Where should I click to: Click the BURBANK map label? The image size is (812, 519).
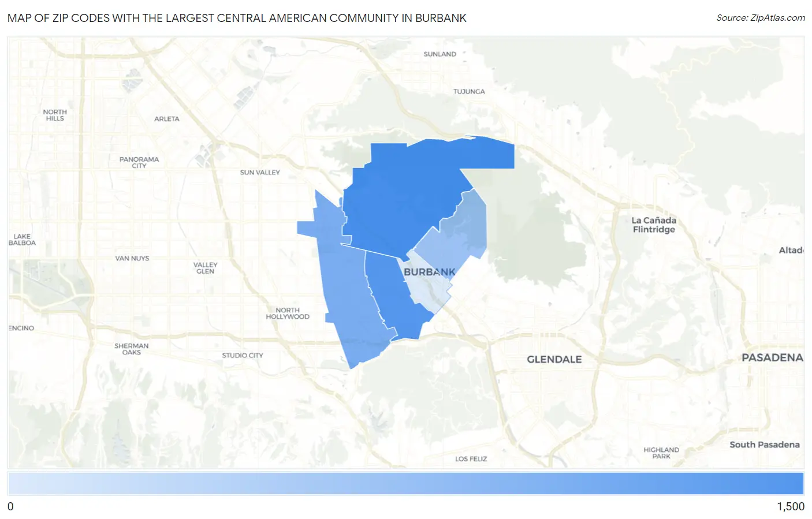[430, 272]
